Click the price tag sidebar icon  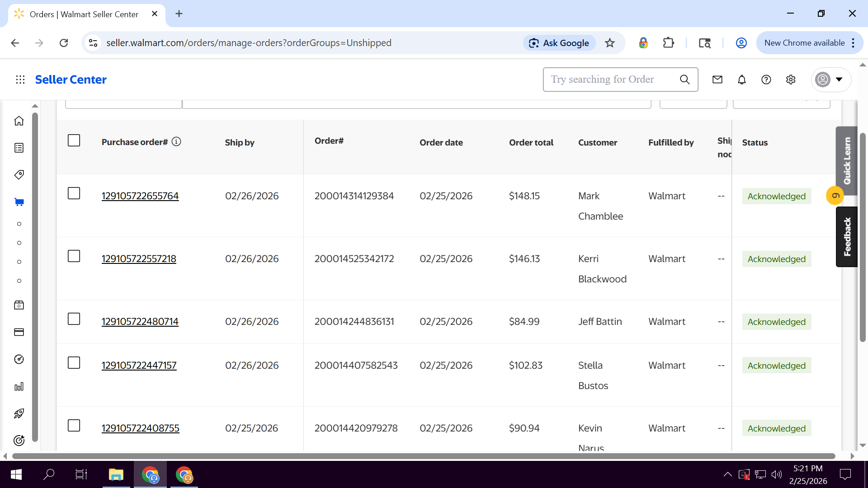19,175
